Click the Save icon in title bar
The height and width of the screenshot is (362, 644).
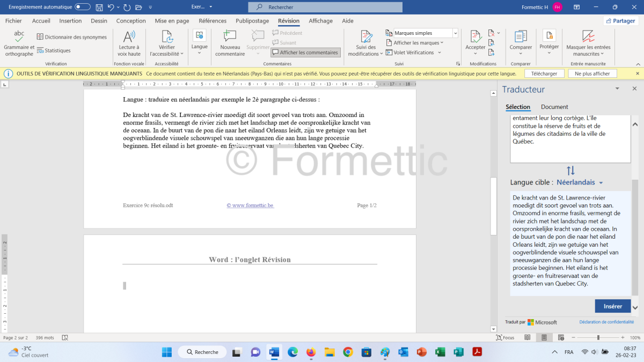click(99, 7)
